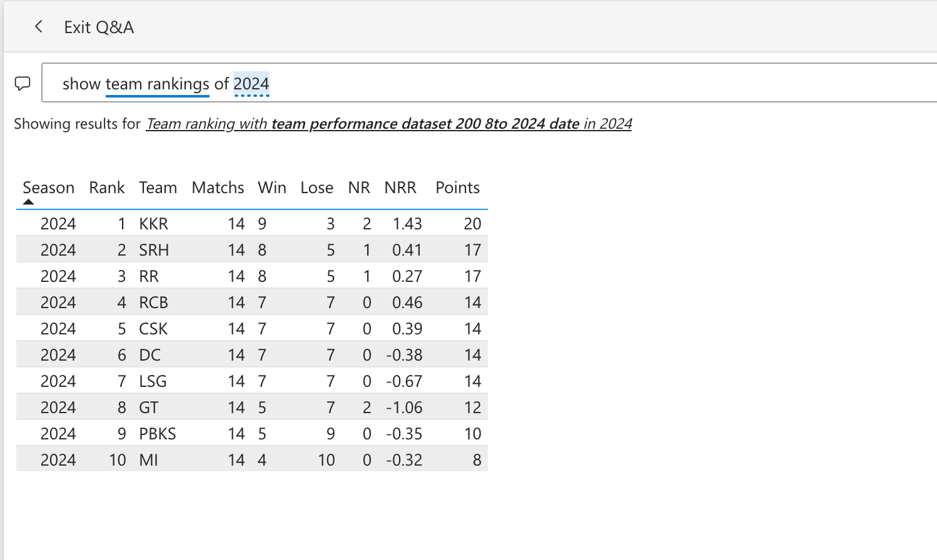937x560 pixels.
Task: Sort by Lose column header
Action: click(317, 187)
